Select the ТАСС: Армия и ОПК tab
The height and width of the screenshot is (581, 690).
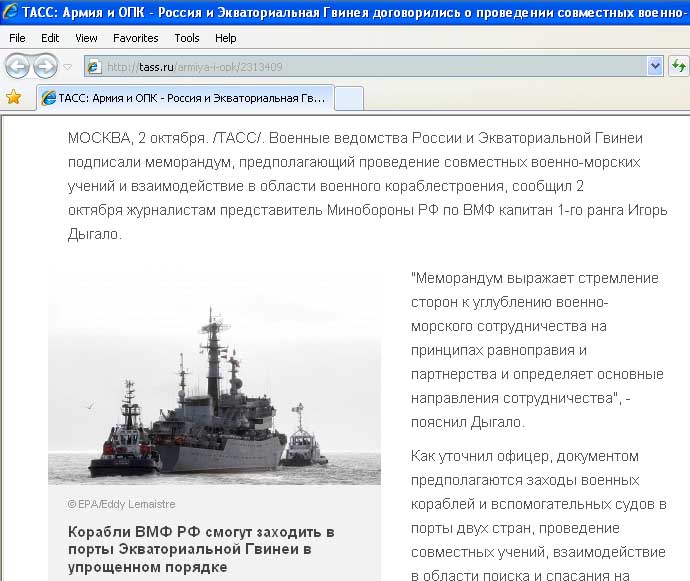185,98
